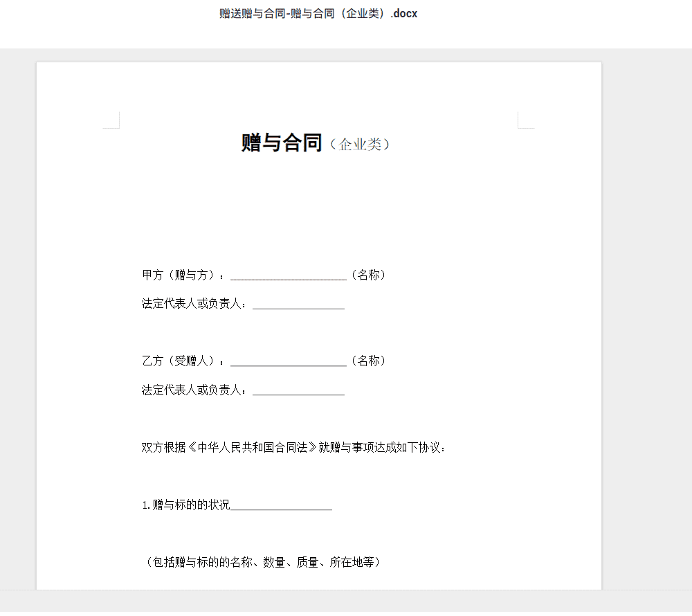Viewport: 692px width, 616px height.
Task: Click the clause 1.赠与标的的状况
Action: tap(185, 505)
